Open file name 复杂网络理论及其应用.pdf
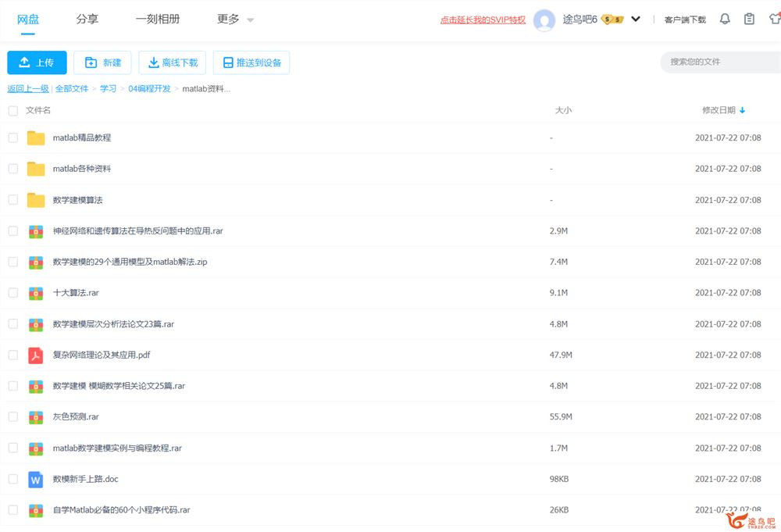The height and width of the screenshot is (532, 781). [102, 355]
